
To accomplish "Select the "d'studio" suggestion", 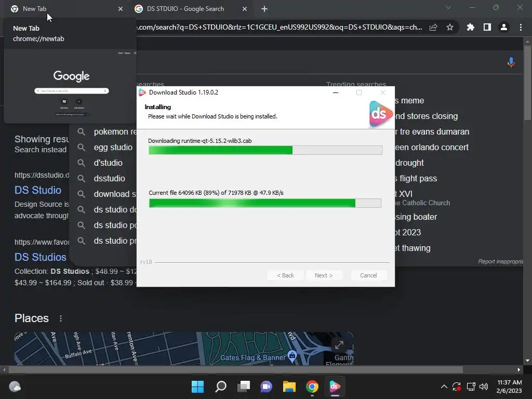I will (x=108, y=163).
